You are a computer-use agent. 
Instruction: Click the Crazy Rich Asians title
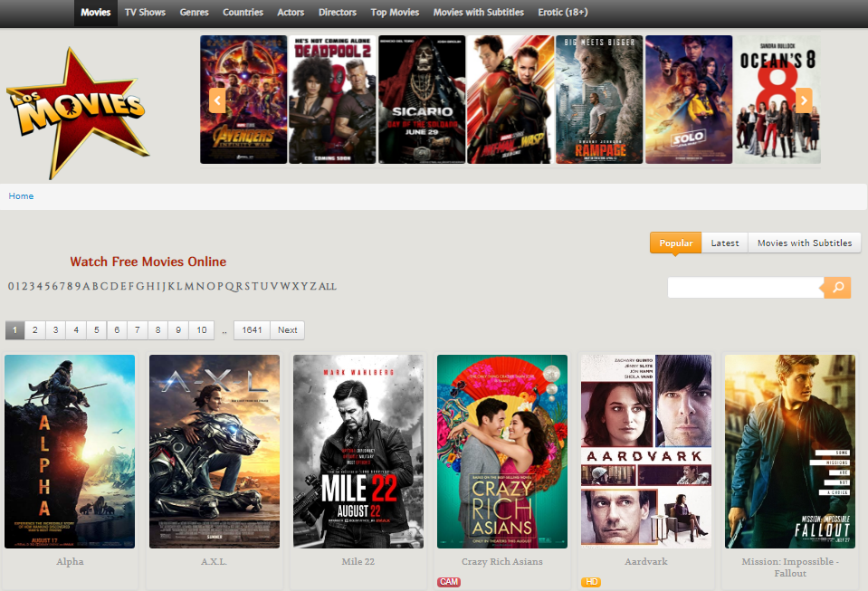502,562
